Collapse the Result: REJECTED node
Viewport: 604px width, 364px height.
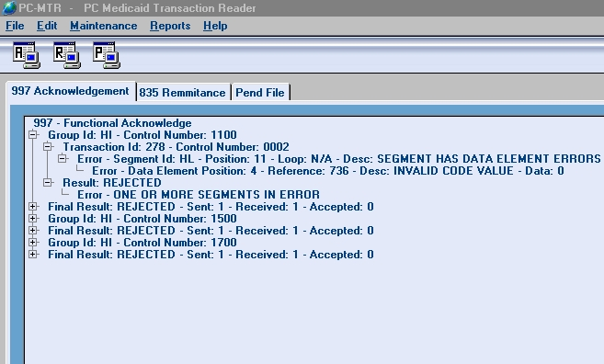(x=48, y=183)
